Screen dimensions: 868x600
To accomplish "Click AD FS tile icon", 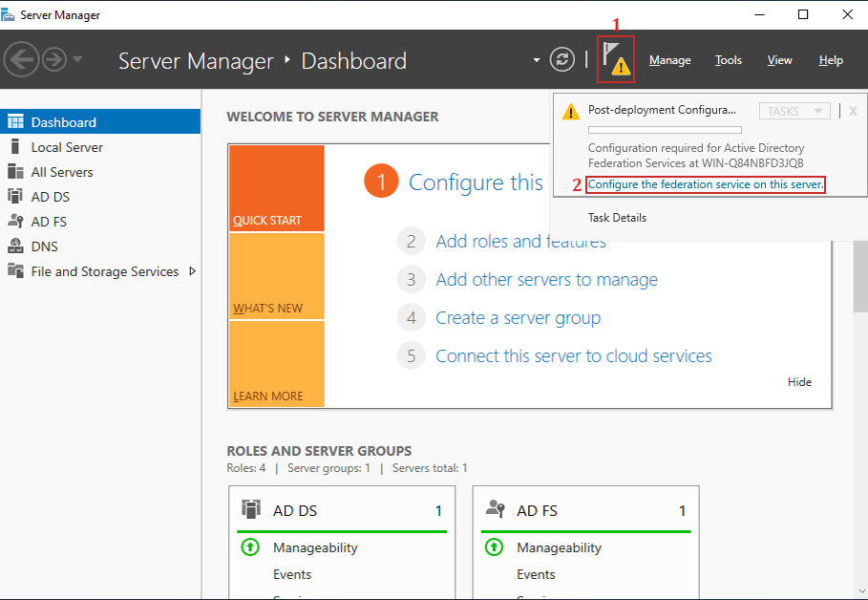I will tap(495, 508).
